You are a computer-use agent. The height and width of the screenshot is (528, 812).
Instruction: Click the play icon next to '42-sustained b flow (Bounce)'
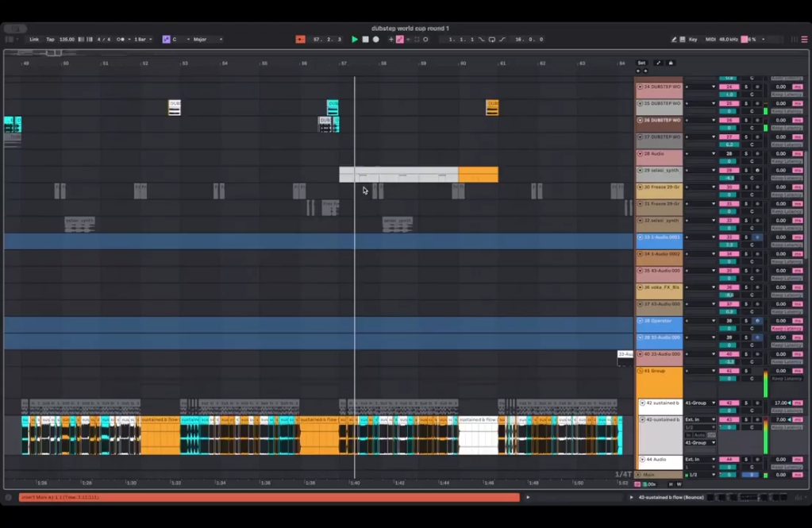tap(631, 497)
